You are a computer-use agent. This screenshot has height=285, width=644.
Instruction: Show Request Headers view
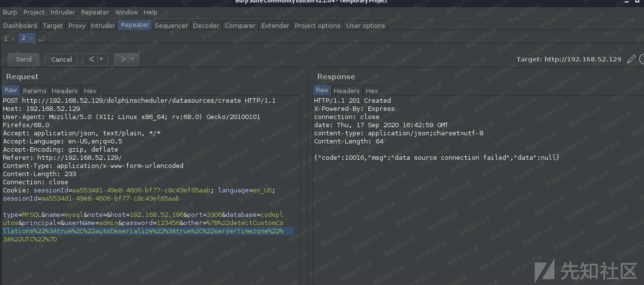point(65,91)
